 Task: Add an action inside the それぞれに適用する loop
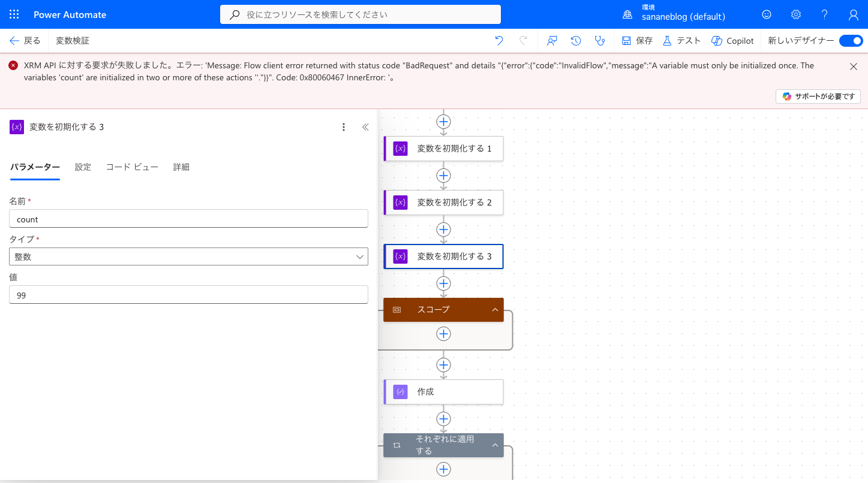coord(443,469)
